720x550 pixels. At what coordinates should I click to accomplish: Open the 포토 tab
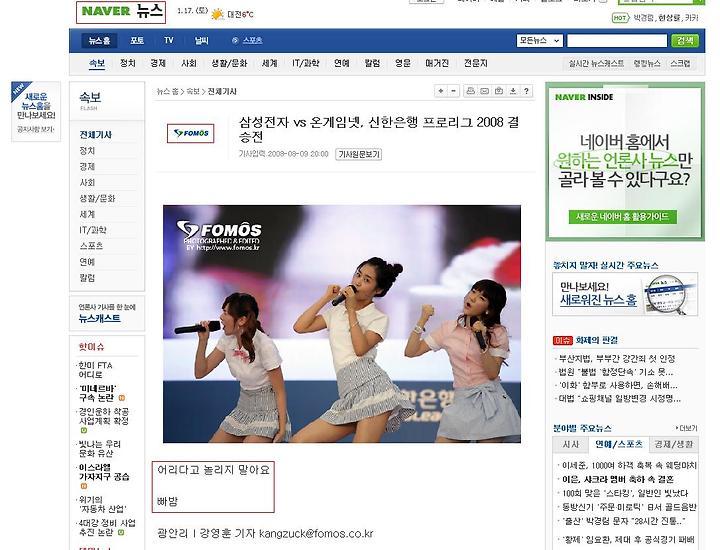tap(137, 40)
